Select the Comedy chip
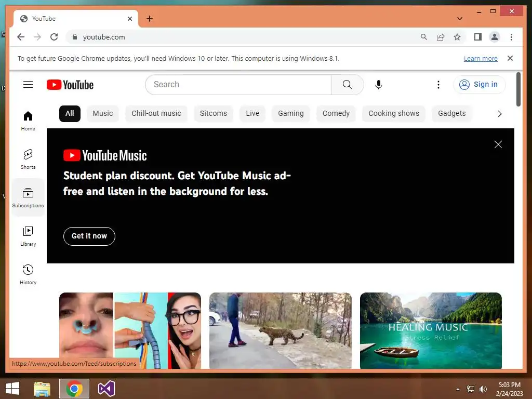The height and width of the screenshot is (399, 532). click(x=336, y=113)
